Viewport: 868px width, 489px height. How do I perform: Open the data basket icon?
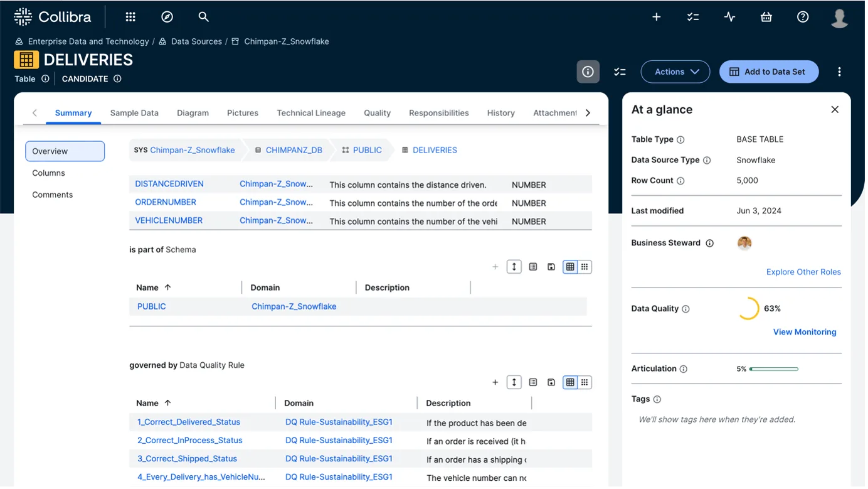coord(766,17)
